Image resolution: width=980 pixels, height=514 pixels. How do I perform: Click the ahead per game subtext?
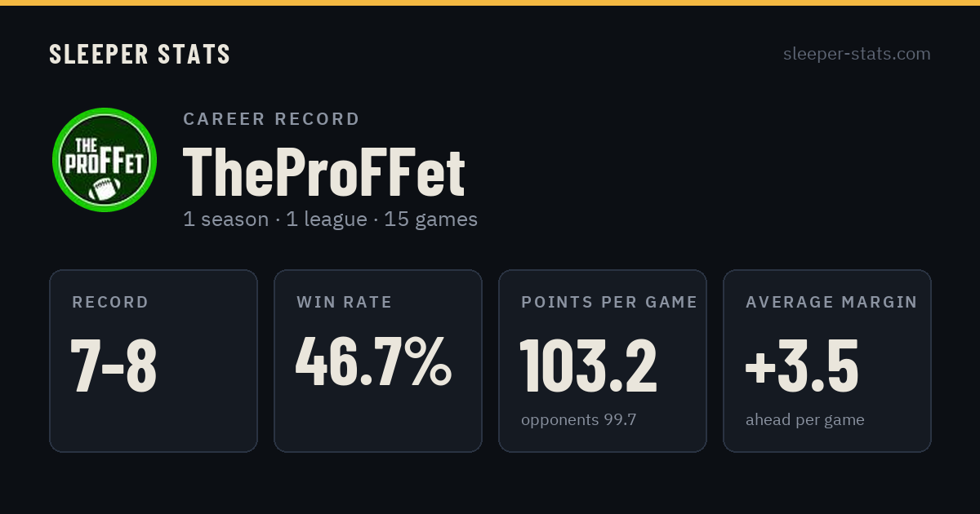(804, 420)
